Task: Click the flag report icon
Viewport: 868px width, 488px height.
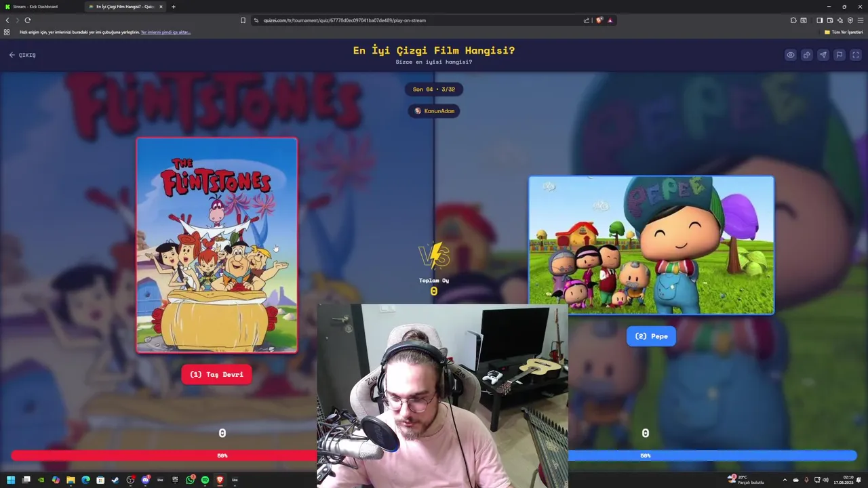Action: (x=840, y=55)
